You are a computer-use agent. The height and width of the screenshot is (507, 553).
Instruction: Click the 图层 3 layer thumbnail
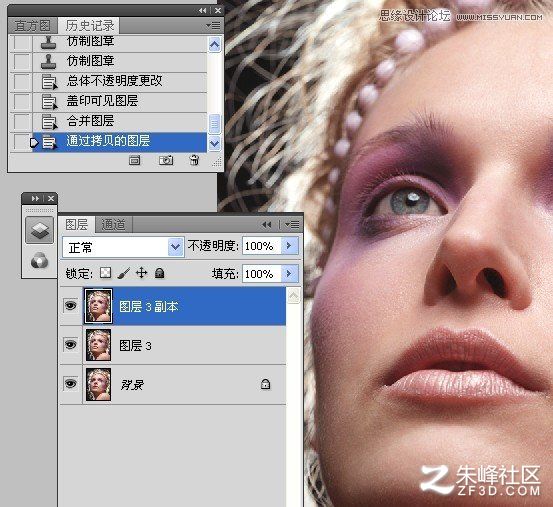(98, 345)
